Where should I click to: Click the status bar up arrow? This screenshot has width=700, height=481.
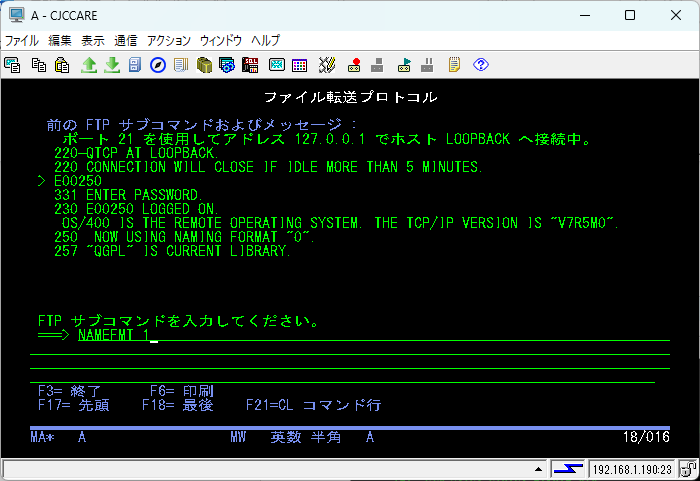[538, 469]
